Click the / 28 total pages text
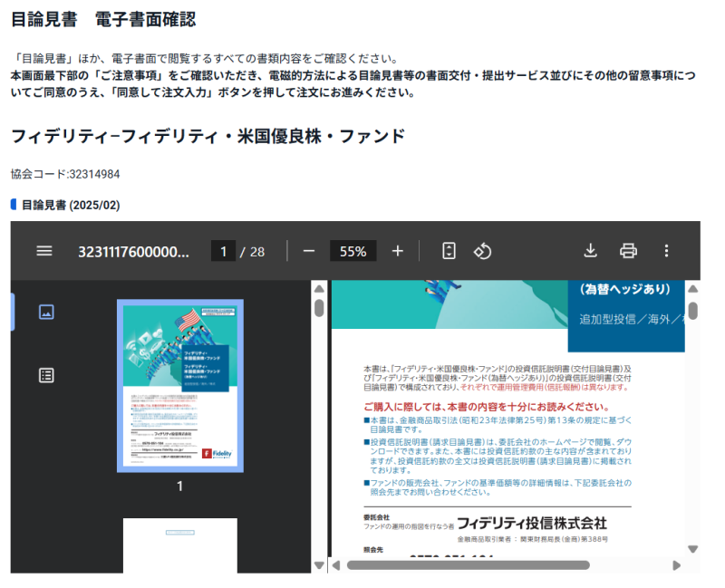Screen dimensions: 725x588 pyautogui.click(x=253, y=252)
